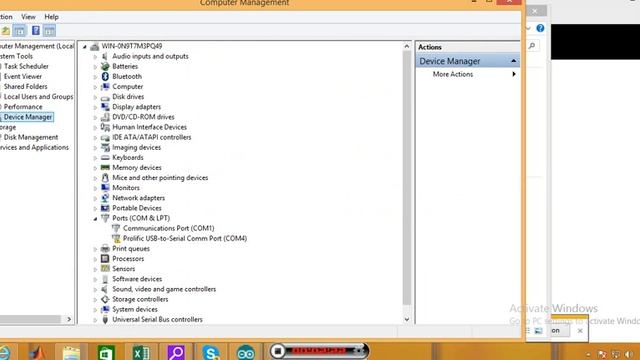Select the Prolific USB-to-Serial Comm Port (COM4) label

pos(185,238)
